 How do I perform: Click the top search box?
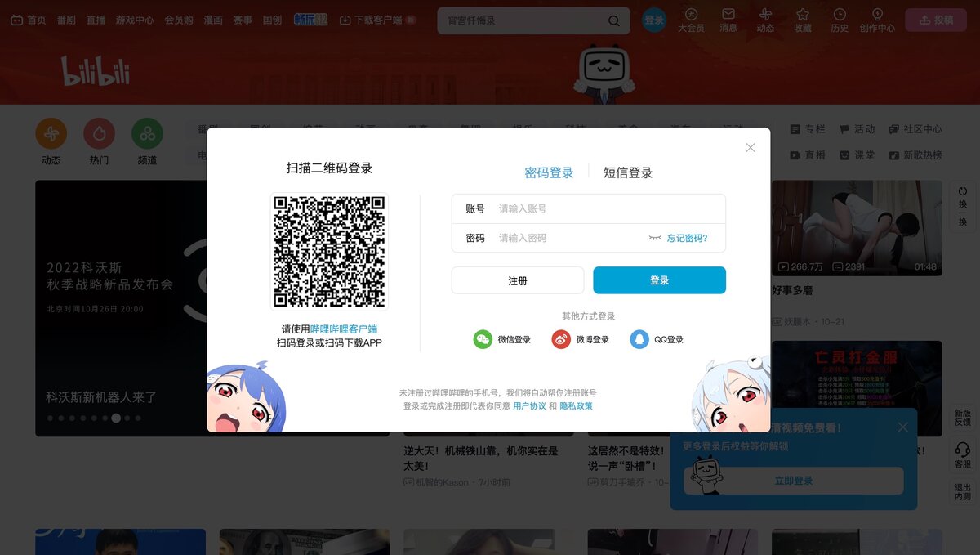click(x=533, y=20)
